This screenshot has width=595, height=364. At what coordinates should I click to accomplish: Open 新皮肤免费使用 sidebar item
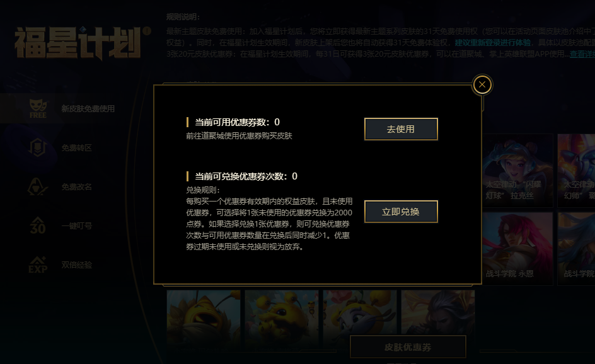[x=88, y=109]
